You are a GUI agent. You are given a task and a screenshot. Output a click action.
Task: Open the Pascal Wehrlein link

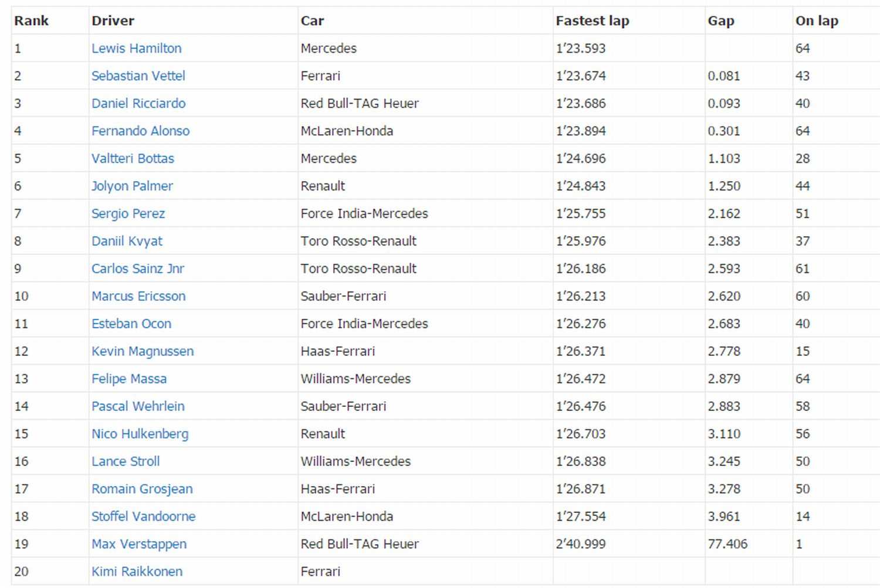click(x=138, y=406)
